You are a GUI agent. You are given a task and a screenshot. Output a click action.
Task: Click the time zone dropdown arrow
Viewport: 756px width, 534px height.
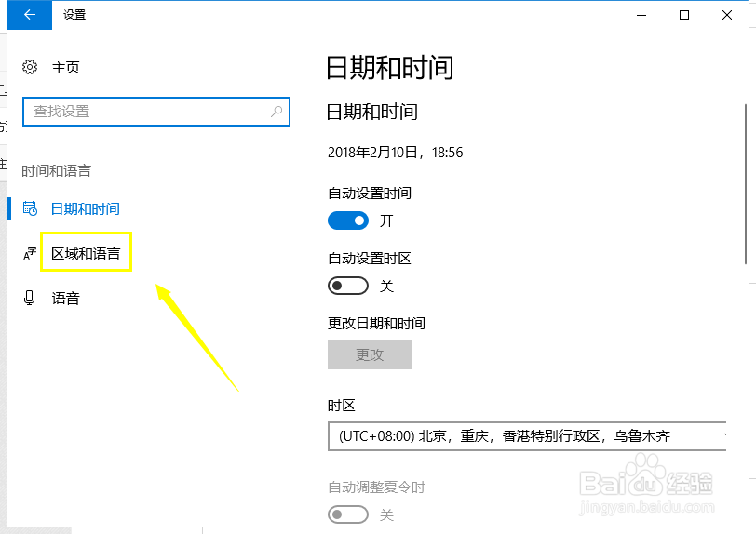724,435
